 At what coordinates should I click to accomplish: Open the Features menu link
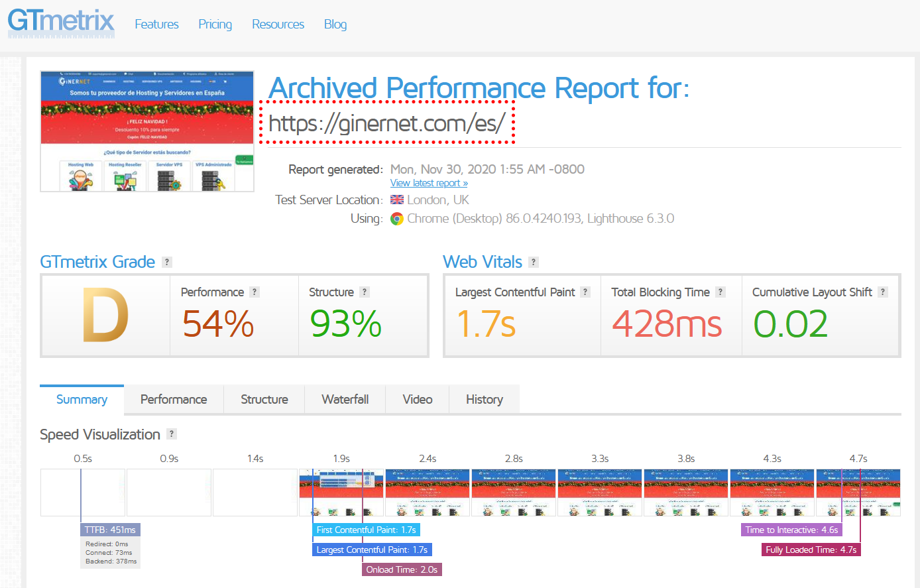click(x=156, y=25)
